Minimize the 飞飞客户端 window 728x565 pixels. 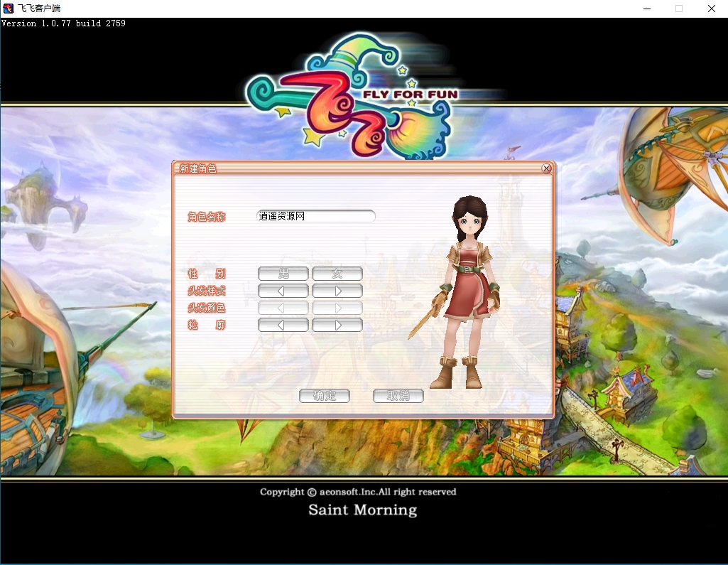tap(646, 9)
